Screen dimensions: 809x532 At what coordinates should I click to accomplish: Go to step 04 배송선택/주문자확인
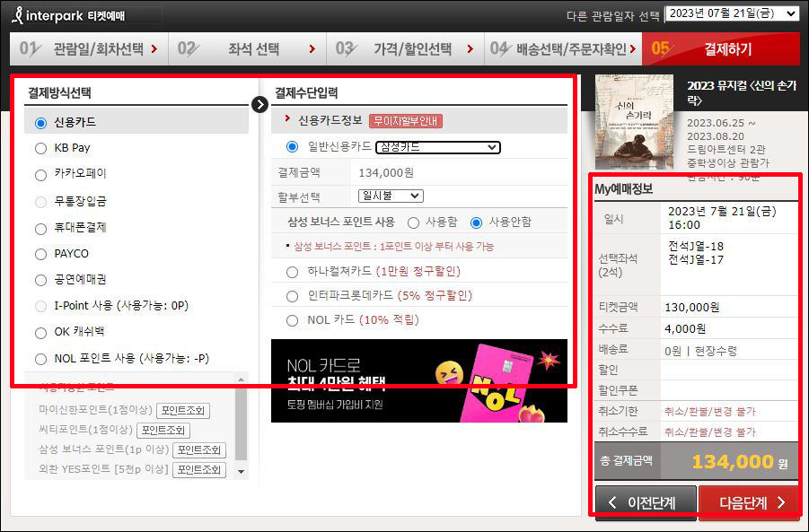click(563, 49)
